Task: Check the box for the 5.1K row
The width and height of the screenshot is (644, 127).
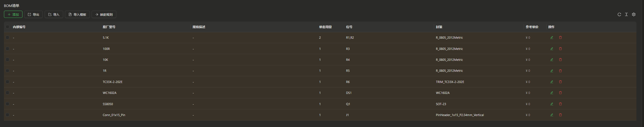Action: 8,38
